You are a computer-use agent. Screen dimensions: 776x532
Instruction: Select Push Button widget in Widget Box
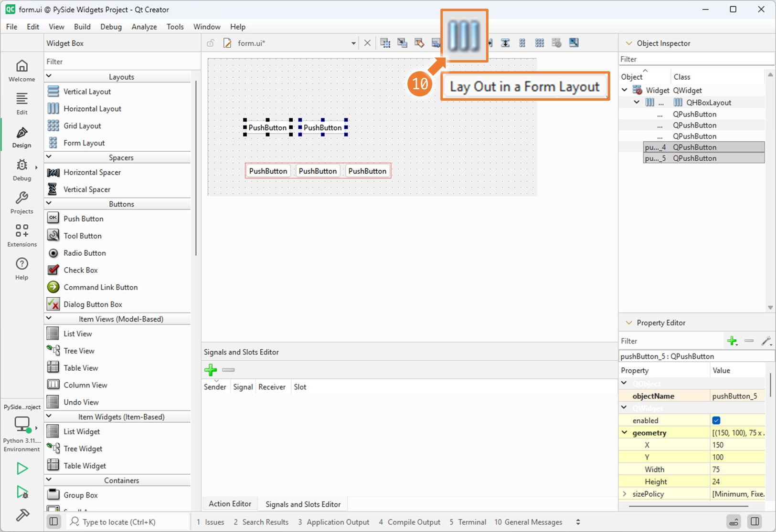point(84,219)
